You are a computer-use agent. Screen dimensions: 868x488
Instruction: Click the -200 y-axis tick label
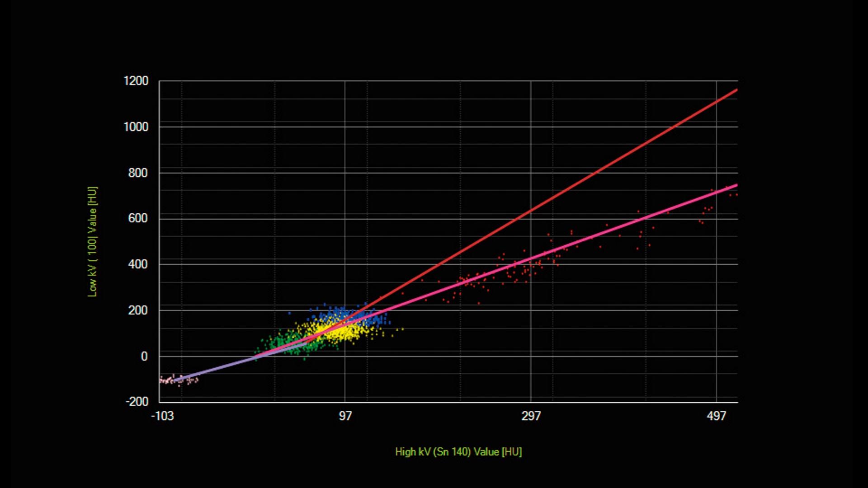coord(137,402)
